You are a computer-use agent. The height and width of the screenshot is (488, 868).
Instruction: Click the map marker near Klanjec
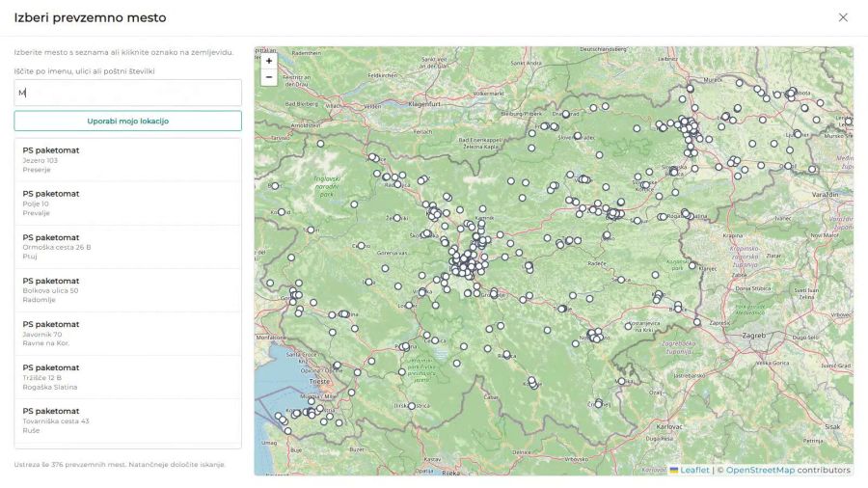tap(692, 265)
